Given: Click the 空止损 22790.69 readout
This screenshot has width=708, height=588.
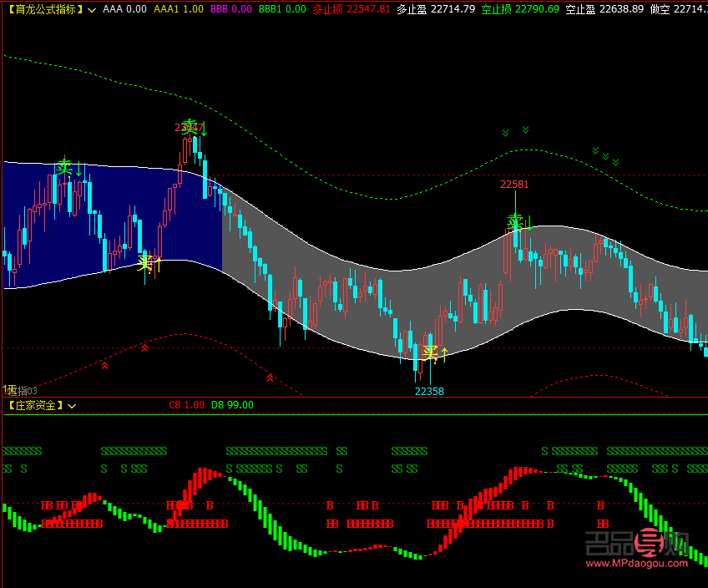Looking at the screenshot, I should pos(520,9).
